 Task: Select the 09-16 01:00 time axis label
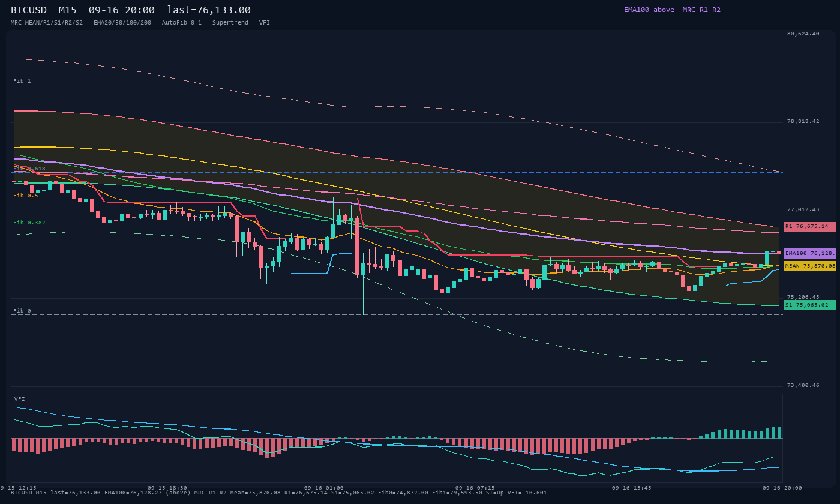point(324,488)
